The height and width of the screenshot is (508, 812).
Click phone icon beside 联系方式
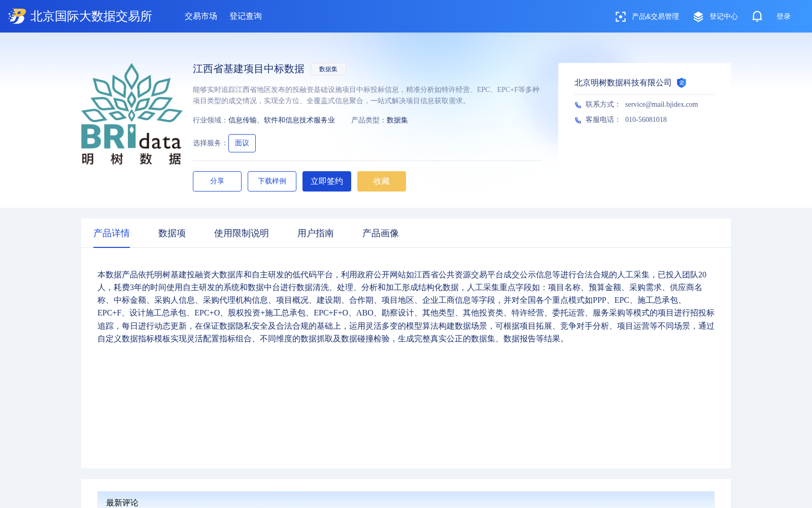pyautogui.click(x=578, y=105)
